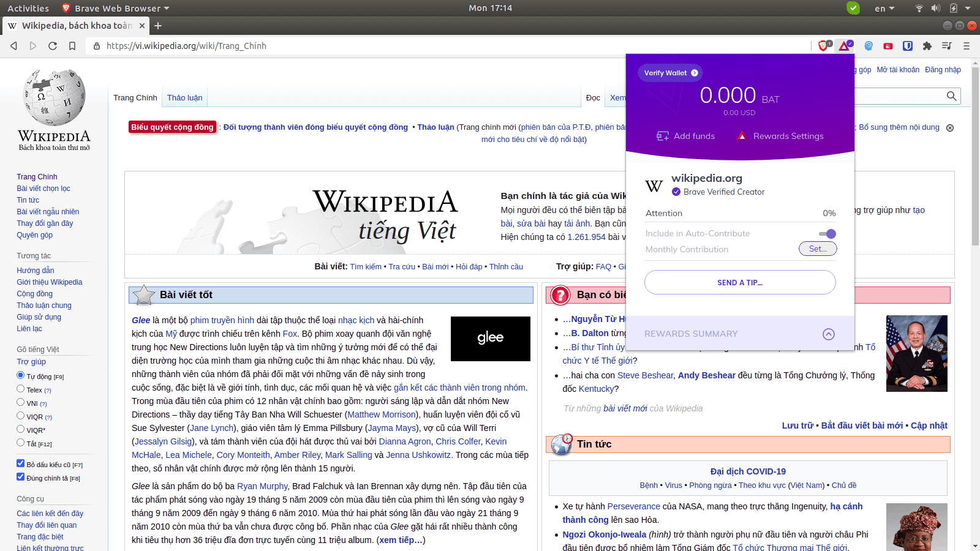Click the green checkmark tray indicator
The image size is (980, 551).
pyautogui.click(x=853, y=8)
